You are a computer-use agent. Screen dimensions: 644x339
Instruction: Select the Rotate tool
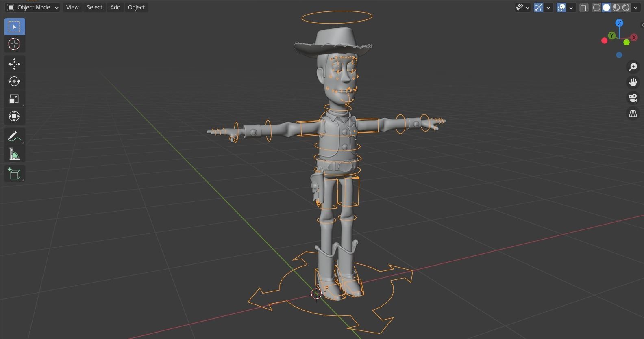(x=15, y=82)
